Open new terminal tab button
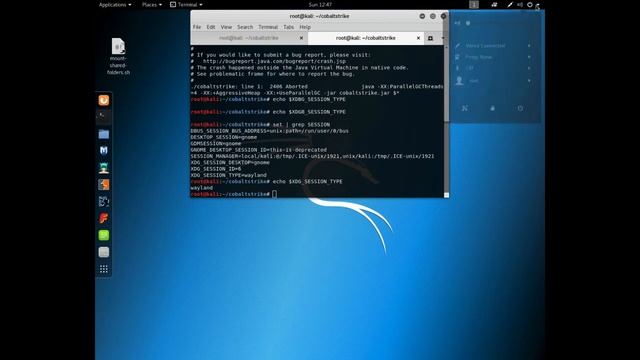The image size is (640, 360). click(x=430, y=38)
